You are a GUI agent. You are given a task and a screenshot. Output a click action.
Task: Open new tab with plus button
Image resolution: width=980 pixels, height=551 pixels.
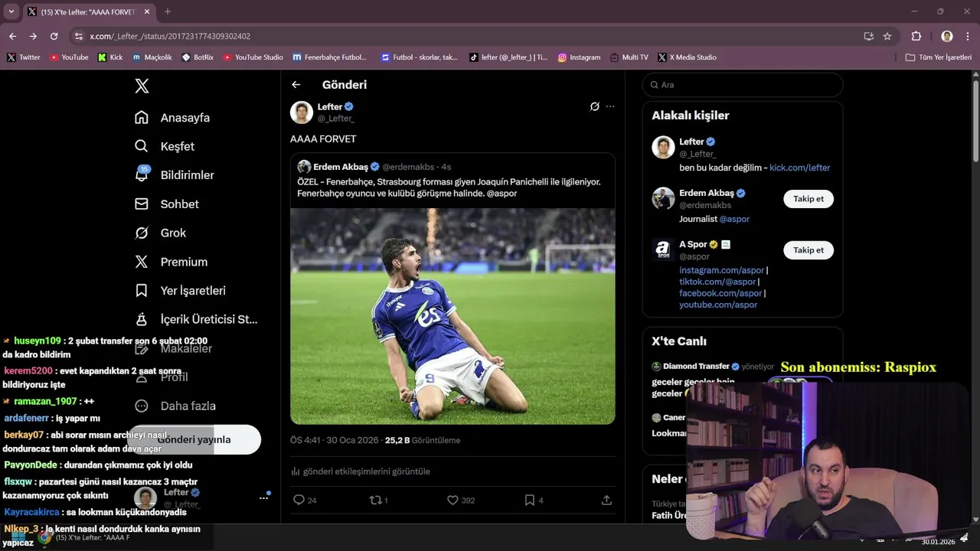click(168, 11)
